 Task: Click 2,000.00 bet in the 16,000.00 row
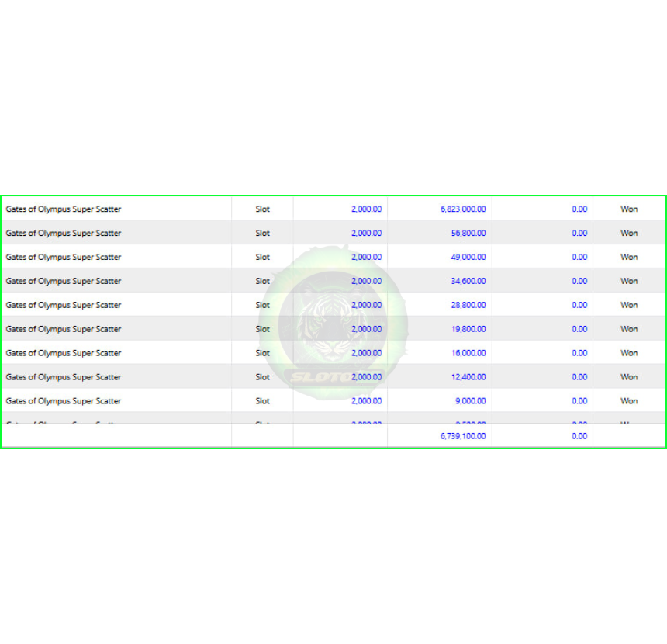(x=367, y=353)
